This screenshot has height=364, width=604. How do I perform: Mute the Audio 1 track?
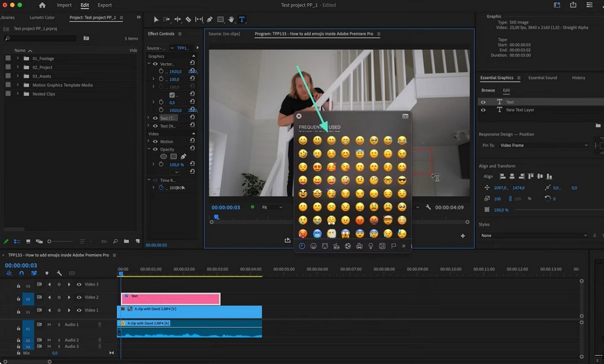[49, 325]
